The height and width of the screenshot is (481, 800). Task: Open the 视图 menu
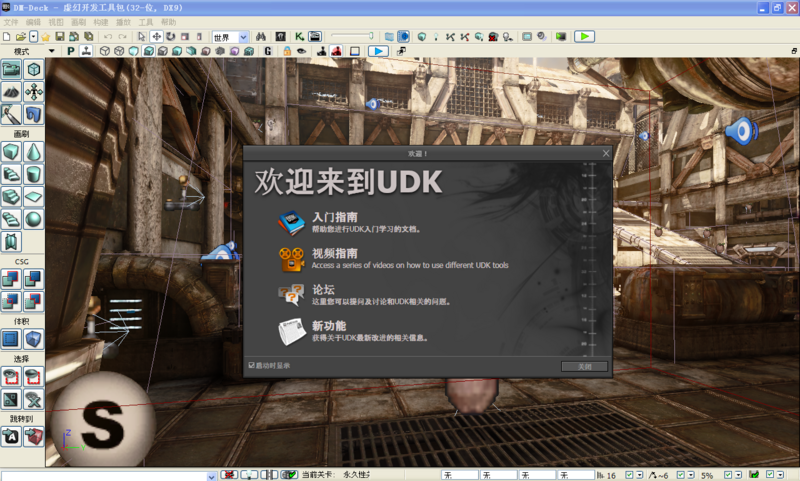tap(56, 22)
